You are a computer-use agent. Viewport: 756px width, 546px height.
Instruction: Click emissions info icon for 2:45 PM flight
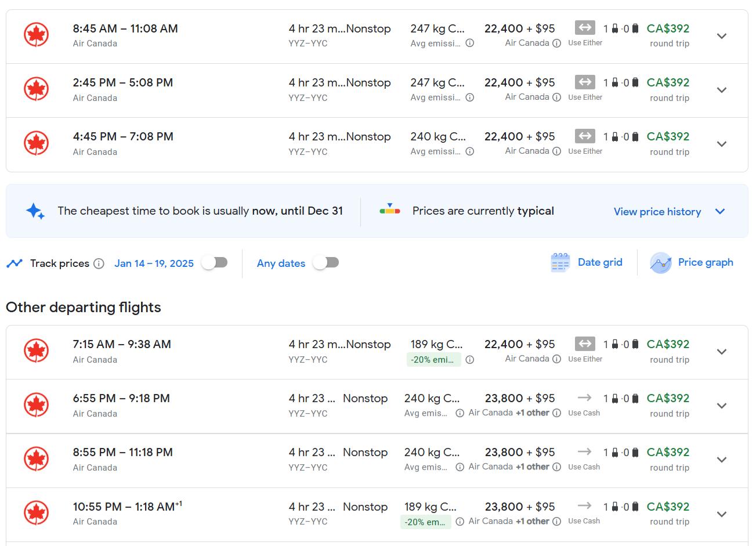pyautogui.click(x=470, y=97)
